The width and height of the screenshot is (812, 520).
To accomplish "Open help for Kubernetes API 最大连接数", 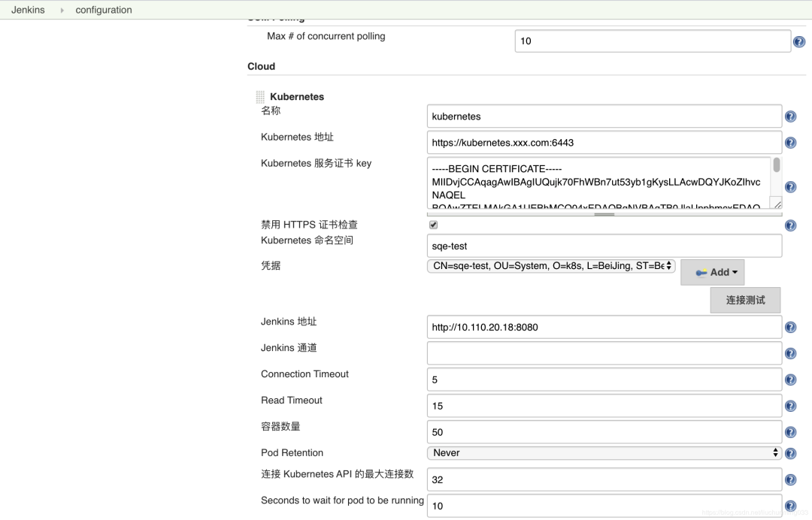I will [x=790, y=479].
